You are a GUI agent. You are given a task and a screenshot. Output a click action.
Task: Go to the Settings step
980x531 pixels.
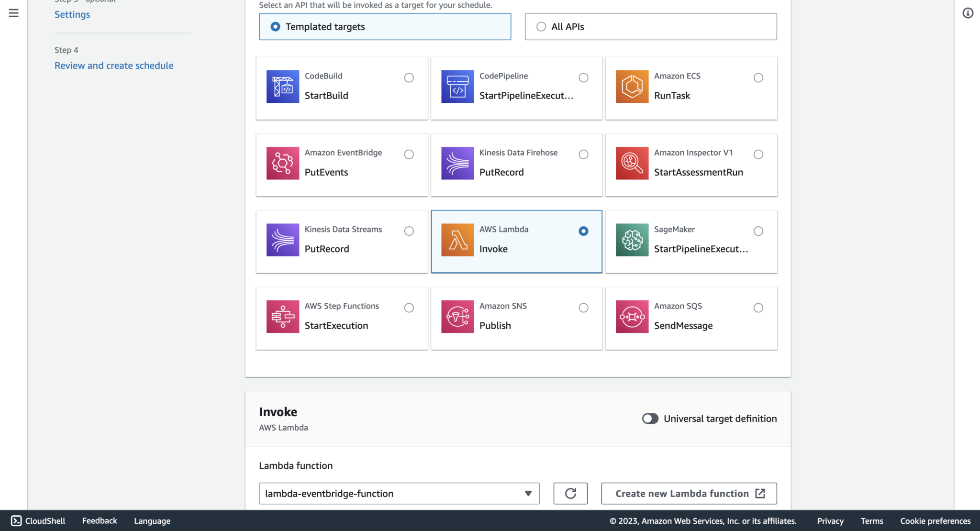[72, 14]
